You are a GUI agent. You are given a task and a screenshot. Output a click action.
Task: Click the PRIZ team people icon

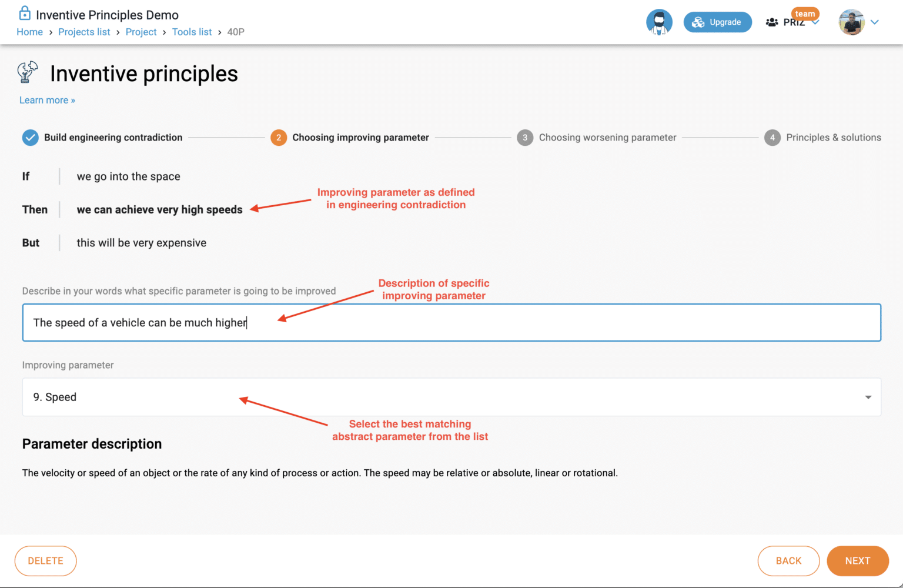772,22
